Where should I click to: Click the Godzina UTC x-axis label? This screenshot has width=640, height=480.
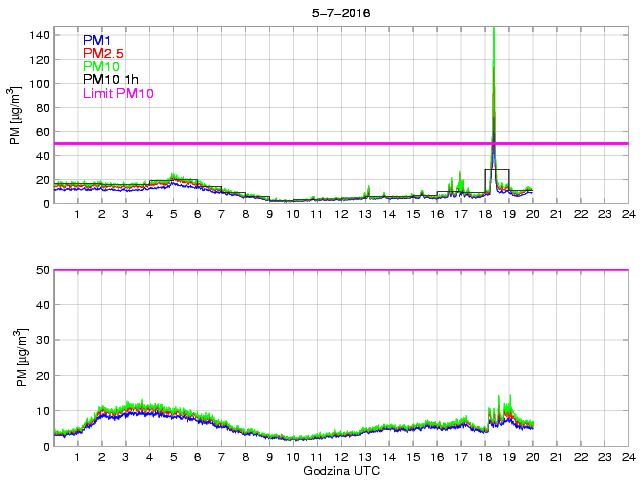point(340,470)
